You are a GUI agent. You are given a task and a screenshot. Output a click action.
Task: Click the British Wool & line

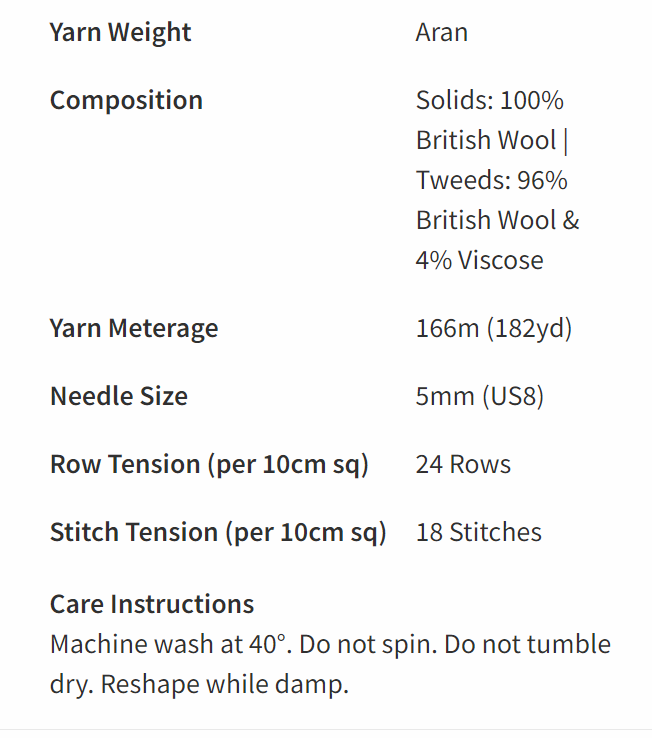(498, 220)
